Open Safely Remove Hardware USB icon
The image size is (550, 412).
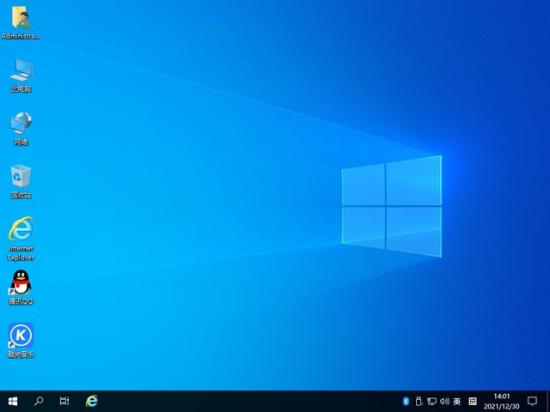(x=418, y=401)
